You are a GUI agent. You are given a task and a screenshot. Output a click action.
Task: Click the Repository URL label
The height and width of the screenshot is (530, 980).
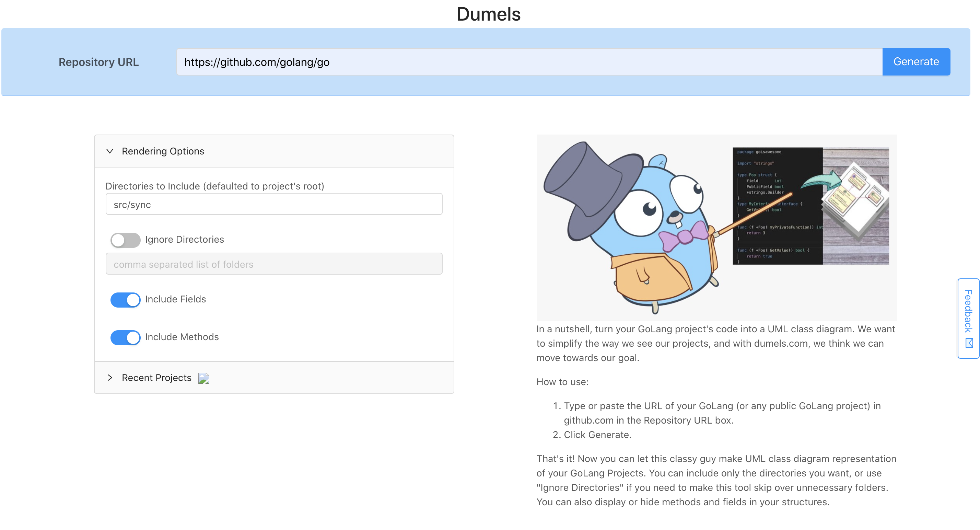tap(98, 62)
